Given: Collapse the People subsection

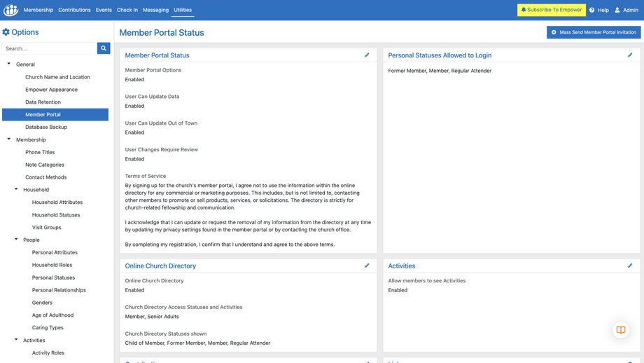Looking at the screenshot, I should pyautogui.click(x=16, y=240).
